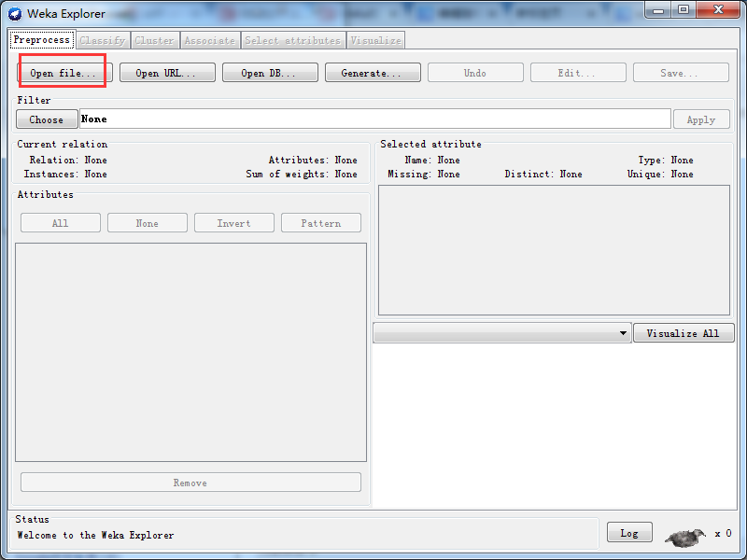Switch to the Visualize tab
Viewport: 747px width, 560px height.
376,40
